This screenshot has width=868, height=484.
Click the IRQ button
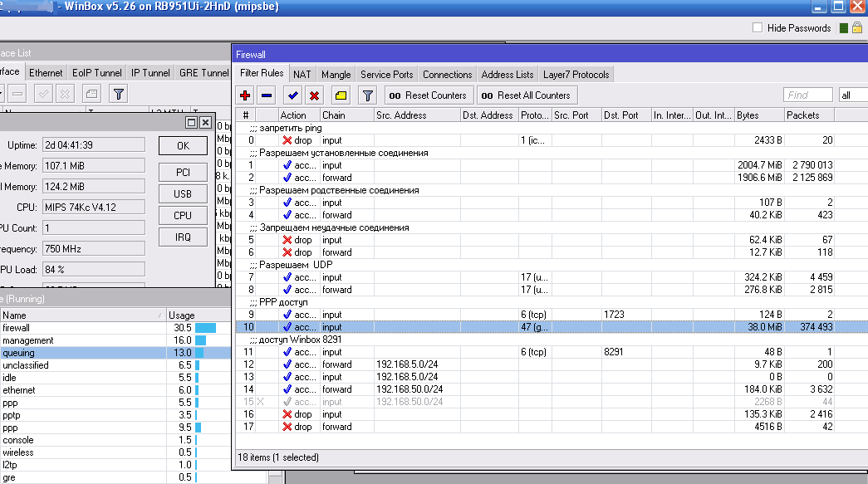[x=183, y=237]
